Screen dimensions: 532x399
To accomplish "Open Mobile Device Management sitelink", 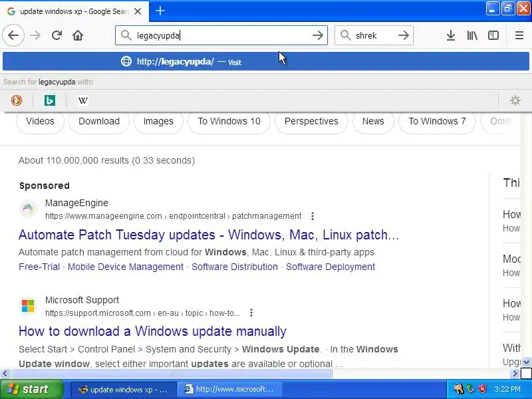I will 126,267.
